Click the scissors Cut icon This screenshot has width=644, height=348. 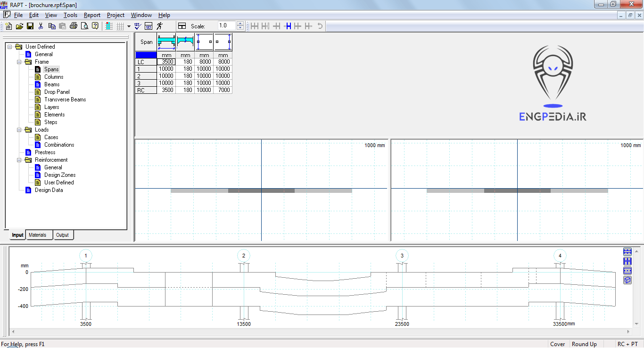click(41, 26)
